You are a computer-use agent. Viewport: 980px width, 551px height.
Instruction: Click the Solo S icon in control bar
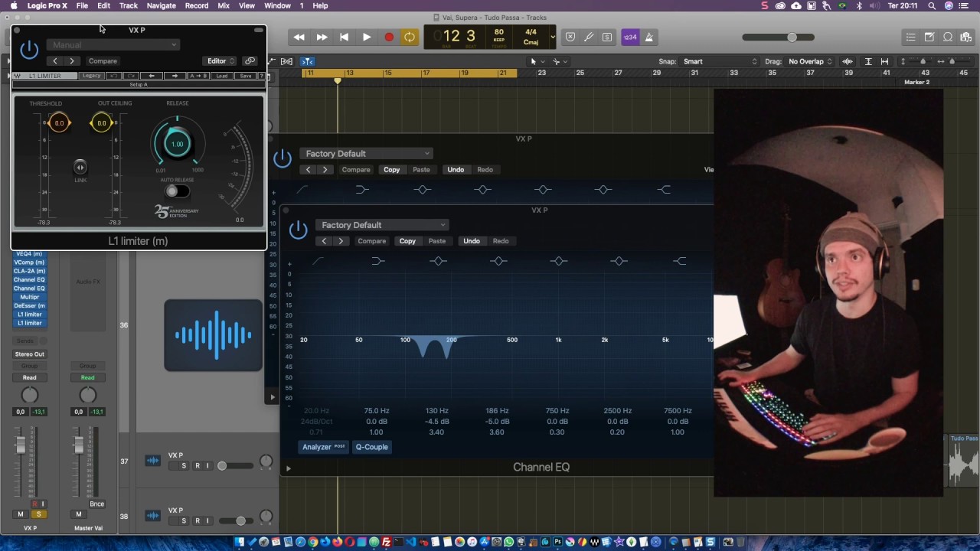(x=607, y=37)
